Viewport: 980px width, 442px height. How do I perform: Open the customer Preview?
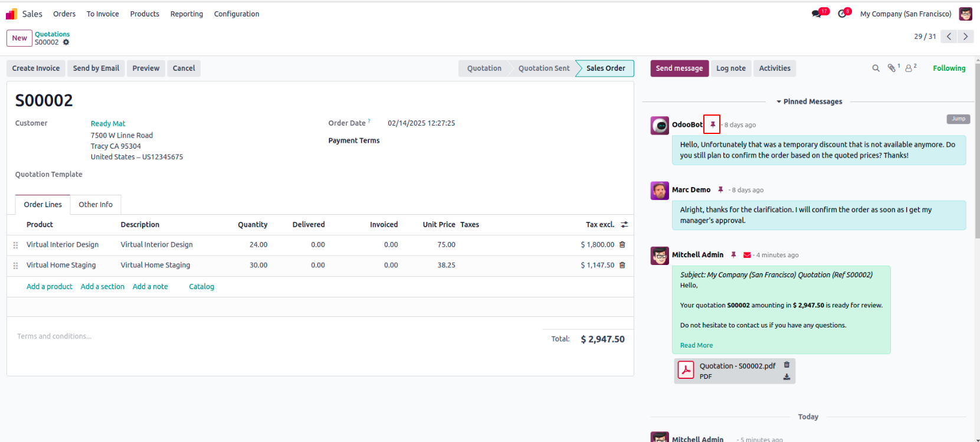click(x=146, y=68)
